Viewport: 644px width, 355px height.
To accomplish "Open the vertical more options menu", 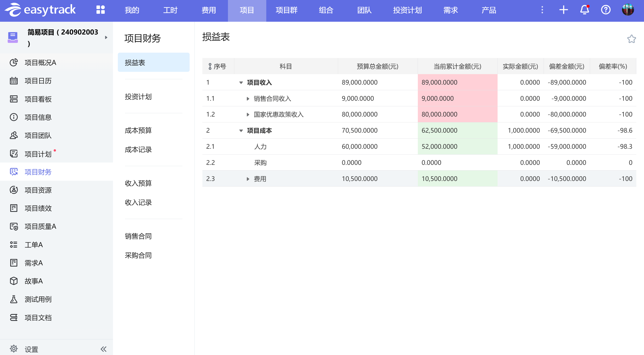I will 542,10.
